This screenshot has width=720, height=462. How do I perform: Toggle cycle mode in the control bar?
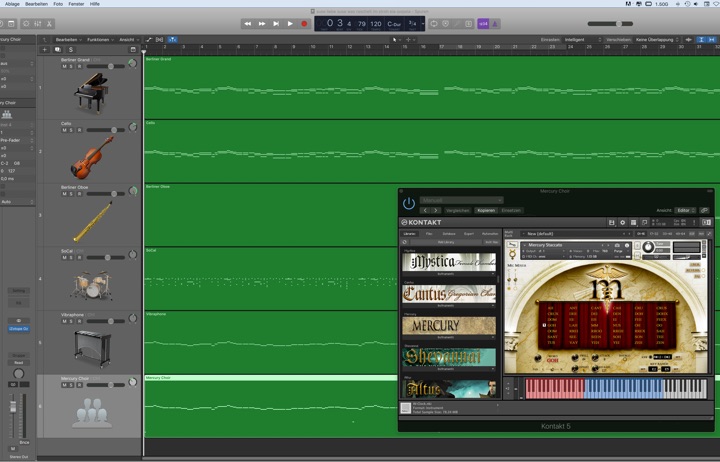pyautogui.click(x=433, y=23)
